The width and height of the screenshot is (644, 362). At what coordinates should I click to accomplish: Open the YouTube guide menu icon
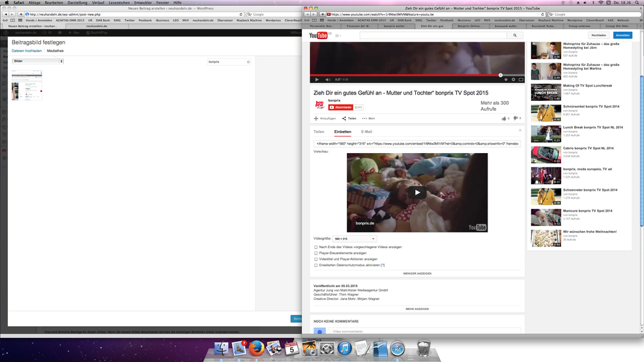pos(338,36)
